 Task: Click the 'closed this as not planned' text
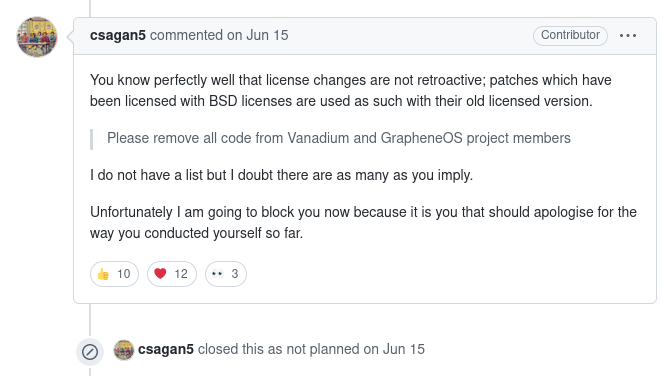pyautogui.click(x=278, y=349)
